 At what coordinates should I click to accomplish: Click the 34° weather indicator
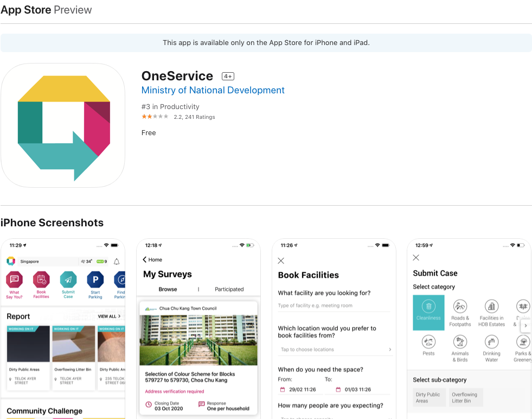[x=87, y=262]
